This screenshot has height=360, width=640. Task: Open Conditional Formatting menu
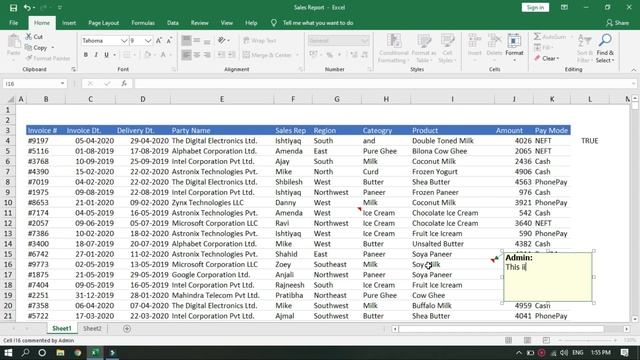tap(393, 49)
